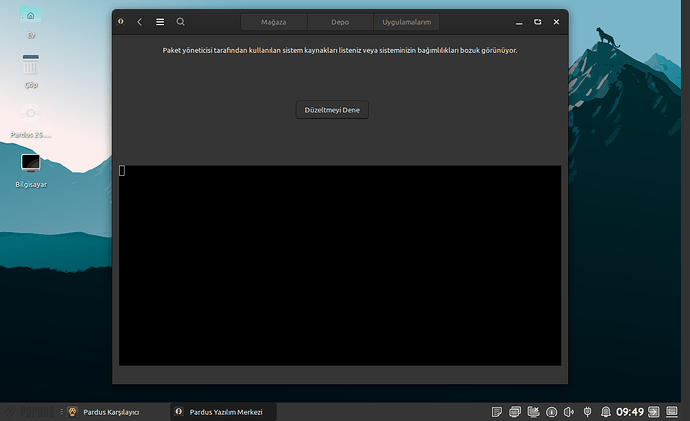Click the Pardus app icon in the title bar

tap(121, 21)
